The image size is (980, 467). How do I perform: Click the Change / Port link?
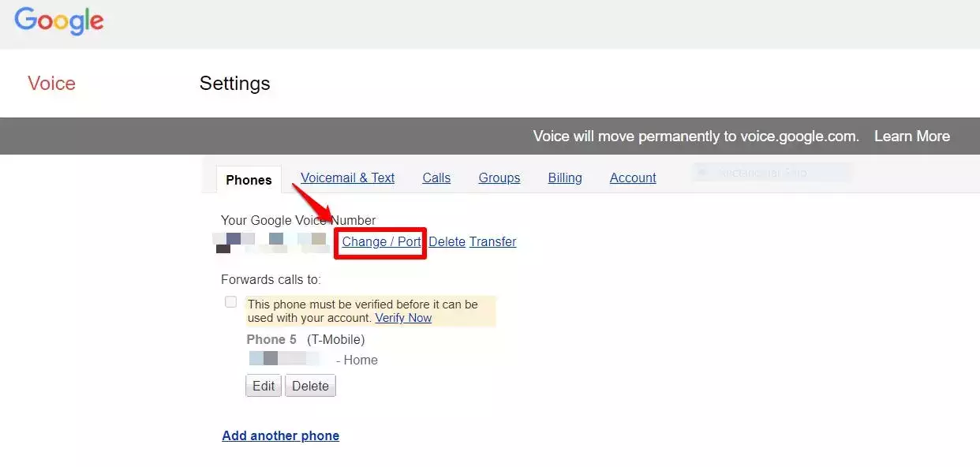pyautogui.click(x=382, y=241)
